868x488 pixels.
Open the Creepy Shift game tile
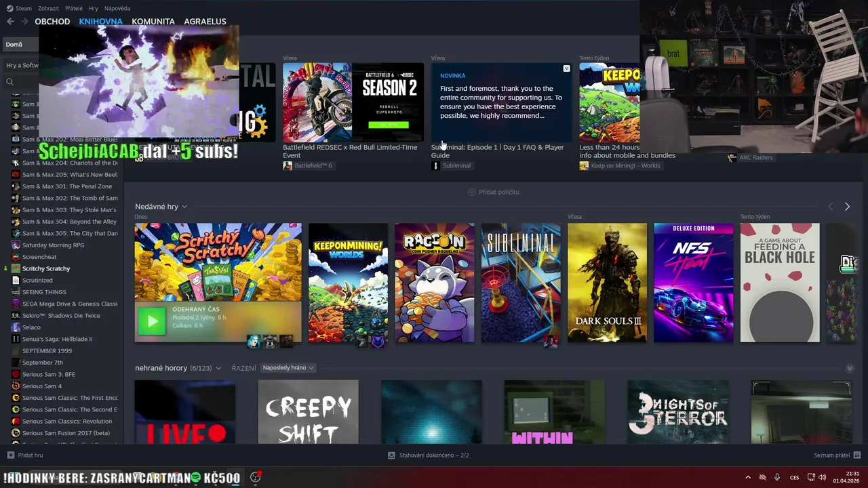tap(308, 412)
